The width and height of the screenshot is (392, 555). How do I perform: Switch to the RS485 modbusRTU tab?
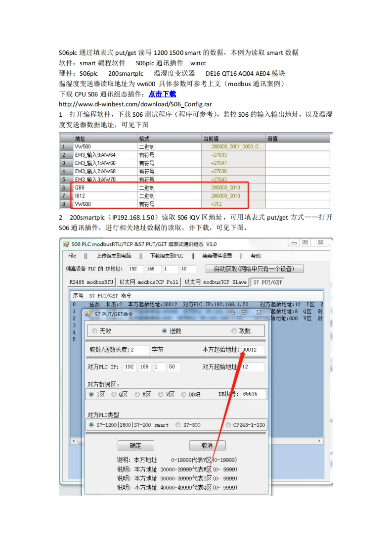point(91,282)
